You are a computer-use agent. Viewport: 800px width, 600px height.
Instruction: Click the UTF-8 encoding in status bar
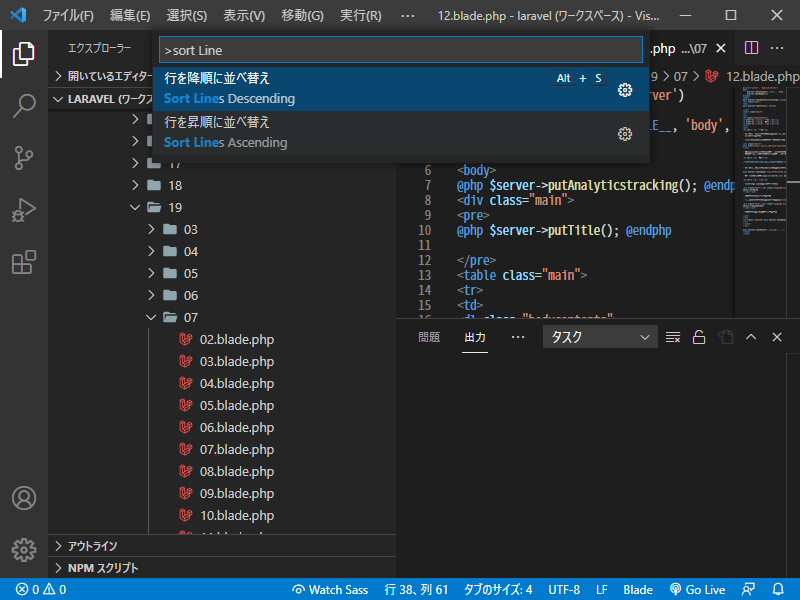(x=564, y=589)
